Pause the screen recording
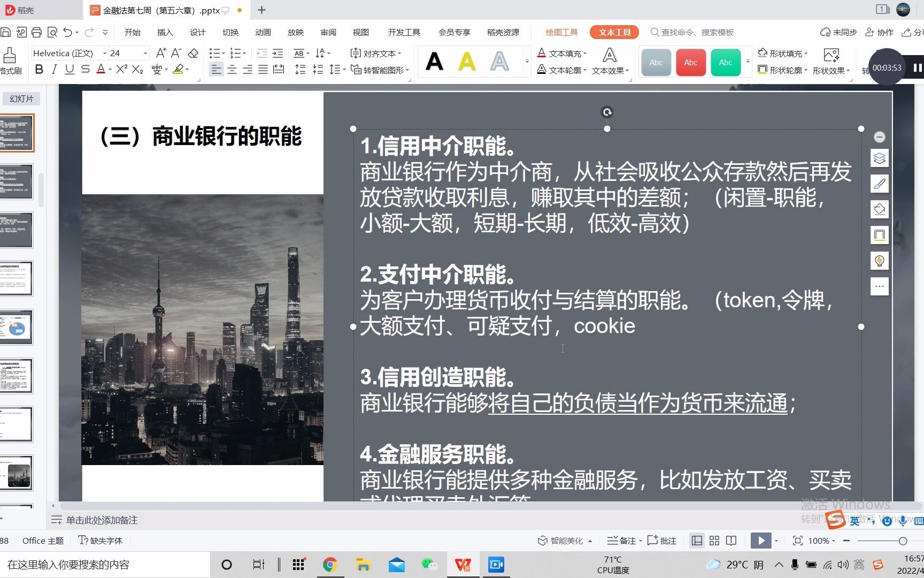Image resolution: width=924 pixels, height=578 pixels. pyautogui.click(x=918, y=67)
